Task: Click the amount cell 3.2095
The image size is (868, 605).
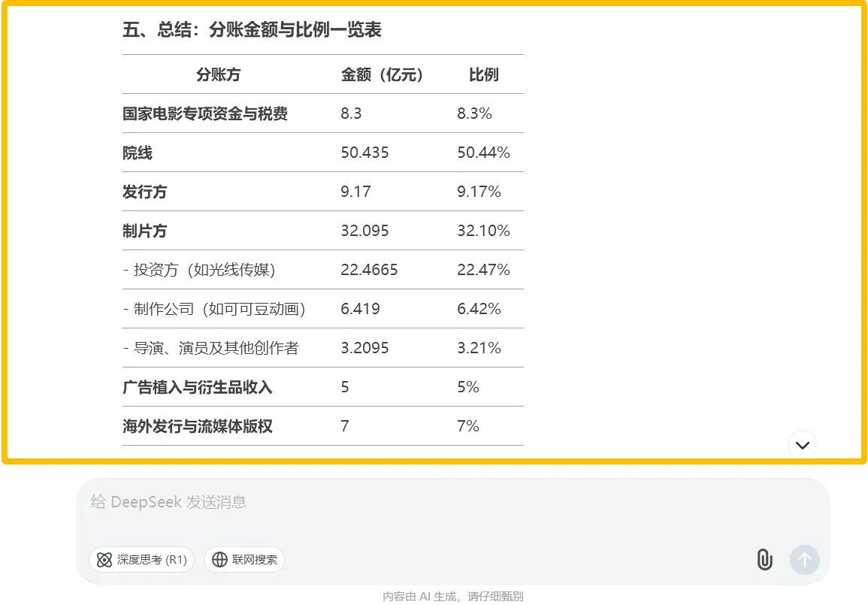Action: coord(364,348)
